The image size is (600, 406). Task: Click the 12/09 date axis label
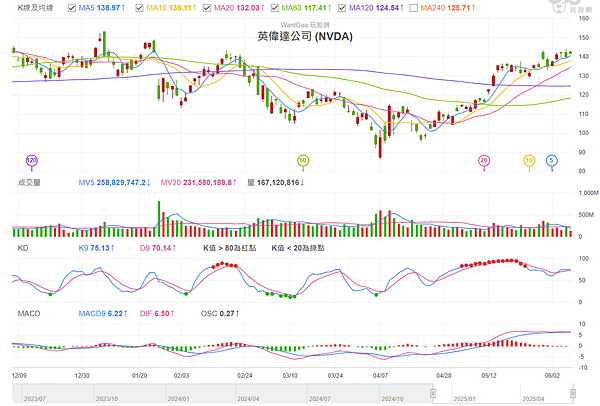pos(19,375)
